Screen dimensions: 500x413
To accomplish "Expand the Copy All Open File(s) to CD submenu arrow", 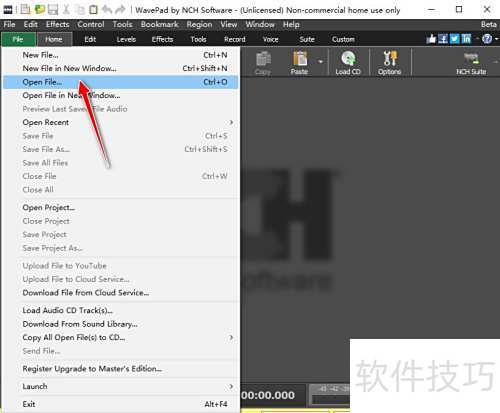I will pyautogui.click(x=231, y=337).
